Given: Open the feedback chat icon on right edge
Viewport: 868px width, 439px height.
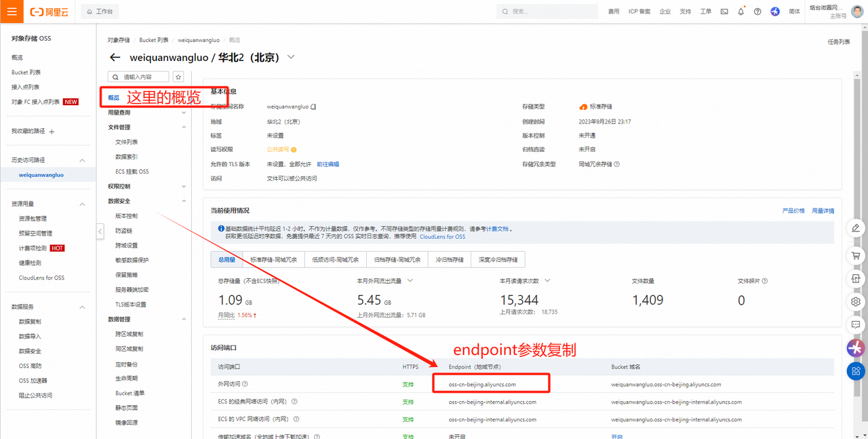Looking at the screenshot, I should point(855,324).
